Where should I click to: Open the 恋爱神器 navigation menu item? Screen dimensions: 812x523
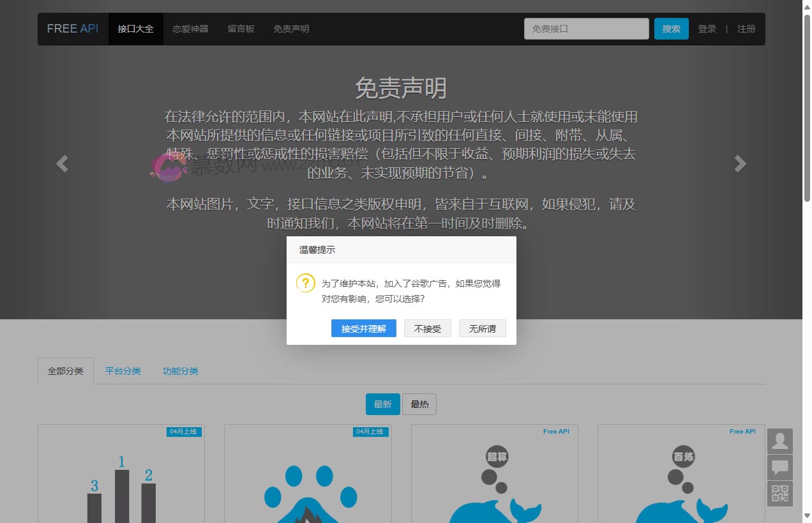[190, 29]
